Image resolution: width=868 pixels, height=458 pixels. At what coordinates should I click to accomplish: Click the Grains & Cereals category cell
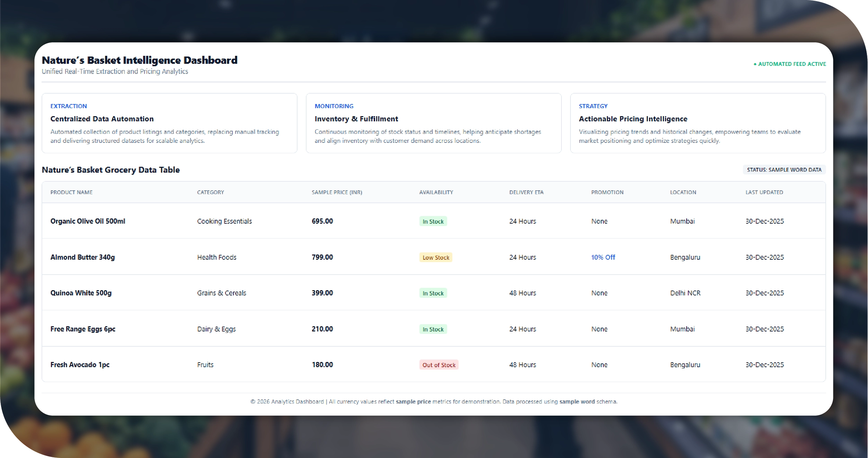[x=221, y=293]
